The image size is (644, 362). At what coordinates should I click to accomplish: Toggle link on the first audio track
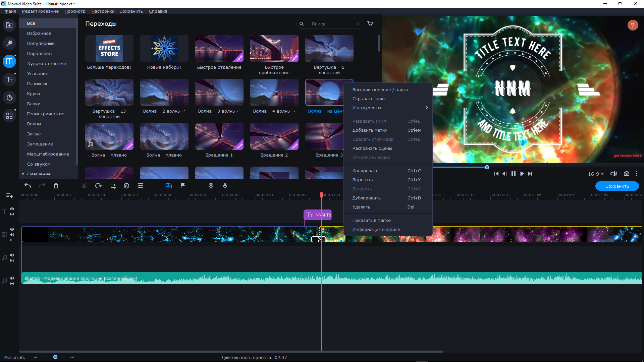pyautogui.click(x=12, y=260)
